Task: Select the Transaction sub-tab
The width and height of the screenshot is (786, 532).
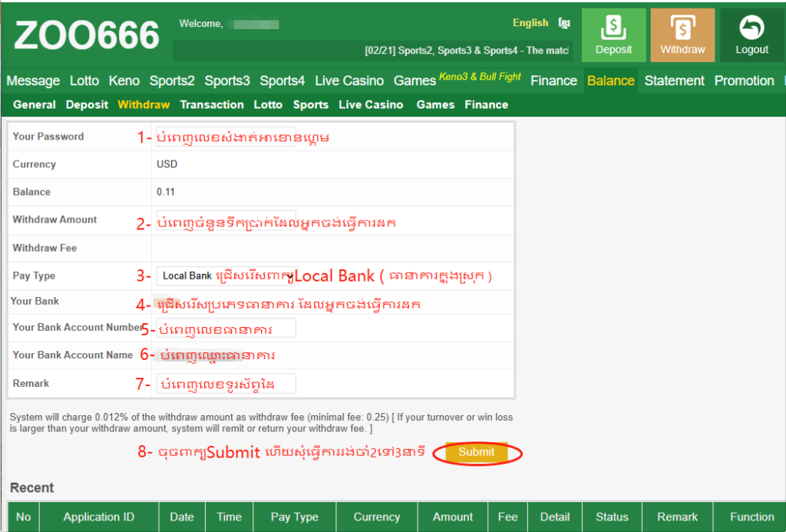Action: (x=212, y=104)
